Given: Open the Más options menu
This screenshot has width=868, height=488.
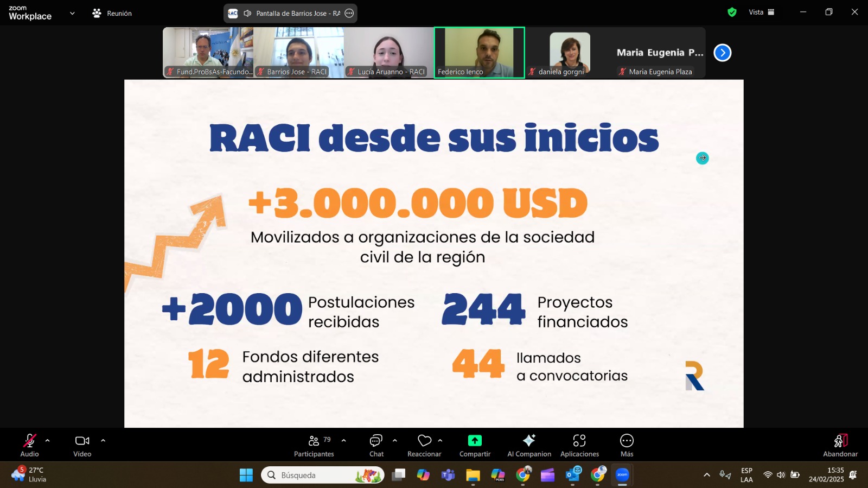Looking at the screenshot, I should tap(627, 445).
